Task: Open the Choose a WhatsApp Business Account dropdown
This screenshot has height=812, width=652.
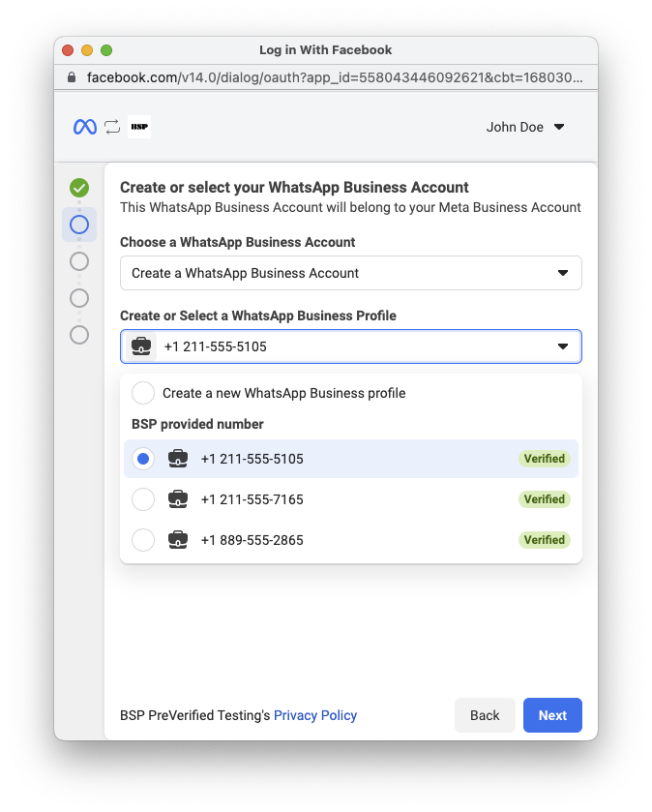Action: click(x=351, y=273)
